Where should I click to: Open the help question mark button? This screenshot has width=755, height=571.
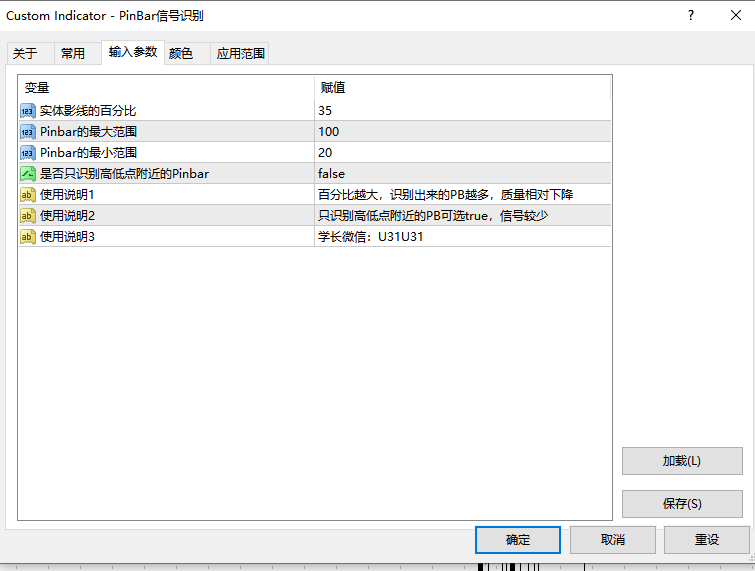[691, 15]
